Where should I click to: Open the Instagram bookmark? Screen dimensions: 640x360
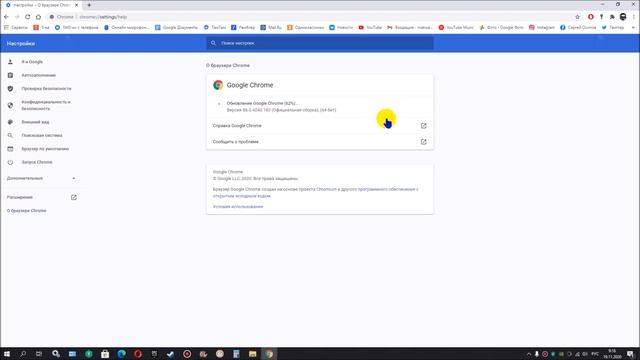click(x=542, y=27)
